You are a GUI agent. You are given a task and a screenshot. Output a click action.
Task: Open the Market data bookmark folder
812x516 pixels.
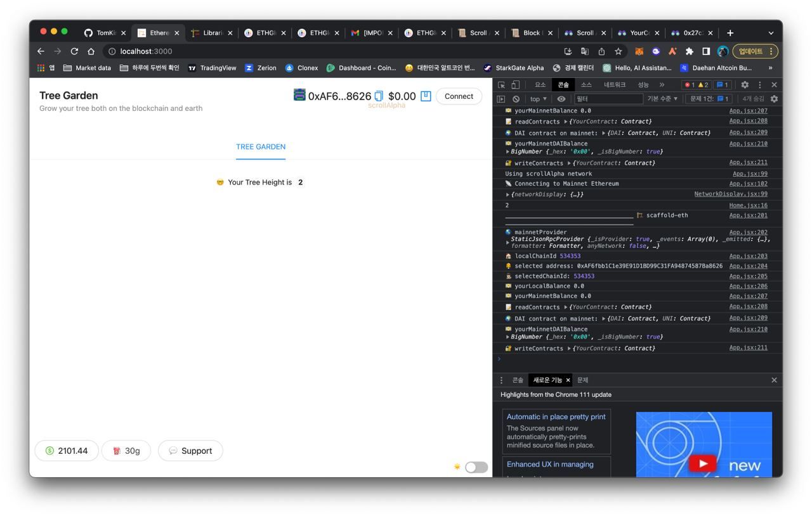(x=87, y=68)
